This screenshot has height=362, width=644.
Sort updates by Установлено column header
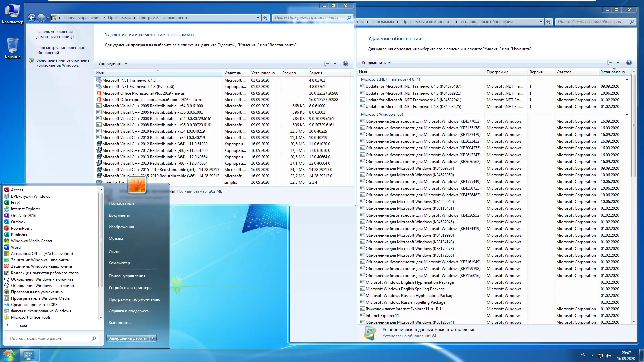tap(612, 72)
